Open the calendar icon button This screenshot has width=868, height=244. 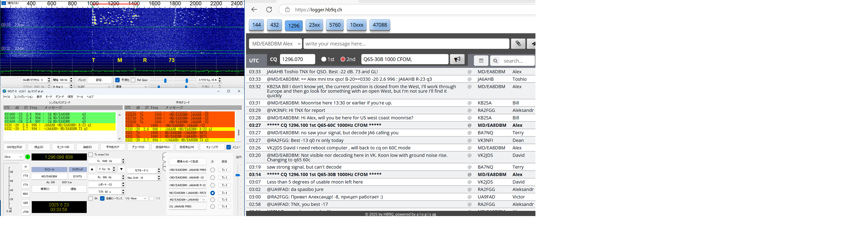481,61
